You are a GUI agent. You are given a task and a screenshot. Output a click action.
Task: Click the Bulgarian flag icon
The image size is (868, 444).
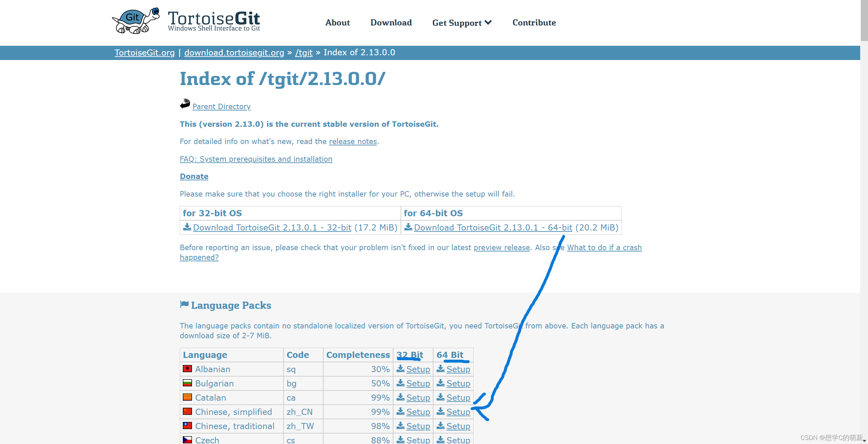pos(188,383)
